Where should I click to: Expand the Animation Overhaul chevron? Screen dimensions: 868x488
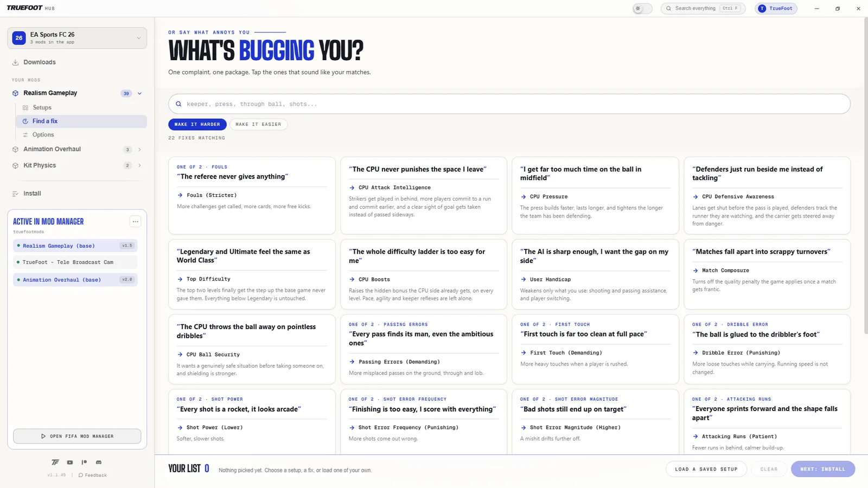click(x=139, y=150)
